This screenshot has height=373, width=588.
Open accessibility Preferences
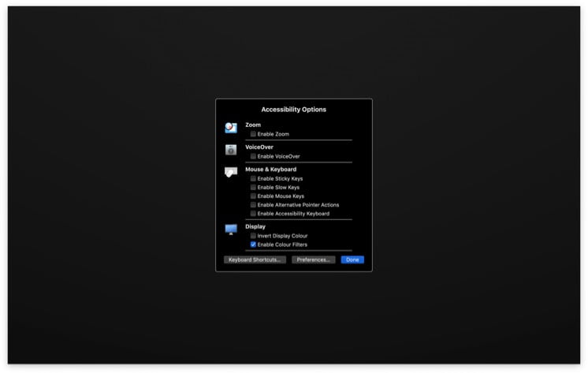click(314, 259)
